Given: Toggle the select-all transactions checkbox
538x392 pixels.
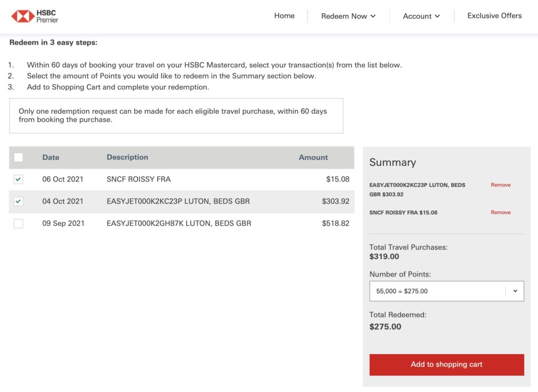Looking at the screenshot, I should pos(18,157).
